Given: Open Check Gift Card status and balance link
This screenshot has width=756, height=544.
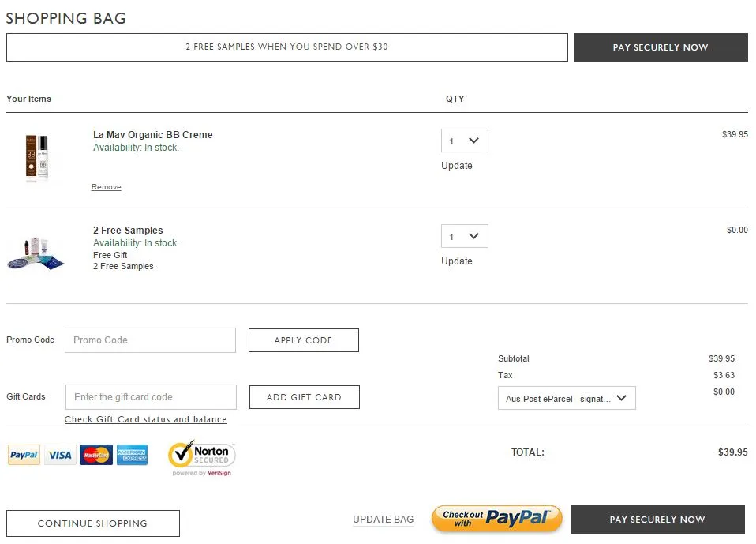Looking at the screenshot, I should click(146, 420).
